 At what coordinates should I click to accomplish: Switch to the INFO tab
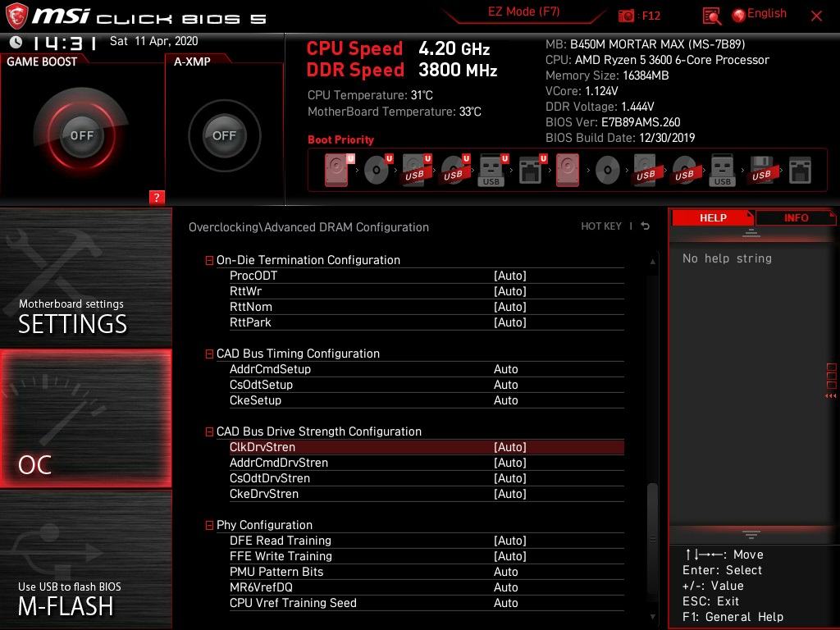pos(796,217)
